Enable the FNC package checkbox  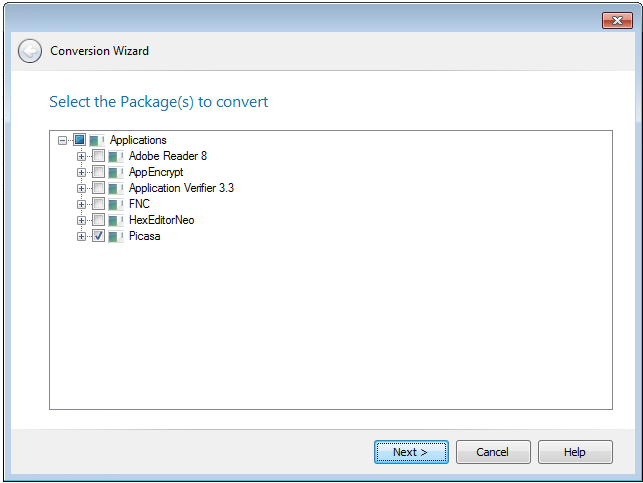pyautogui.click(x=98, y=204)
